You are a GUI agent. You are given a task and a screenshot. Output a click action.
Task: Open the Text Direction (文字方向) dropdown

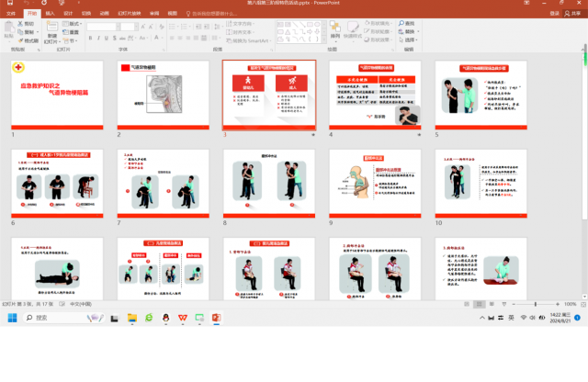click(x=246, y=22)
